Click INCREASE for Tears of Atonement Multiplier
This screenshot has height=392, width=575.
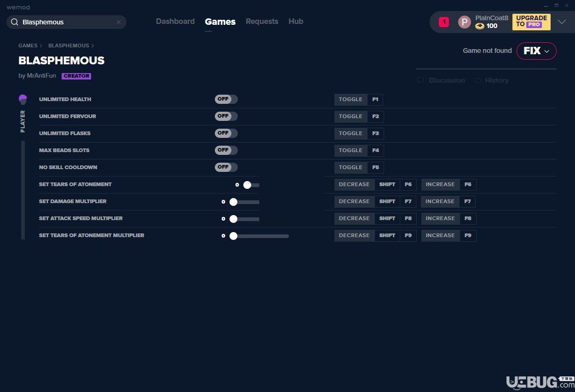(x=440, y=235)
